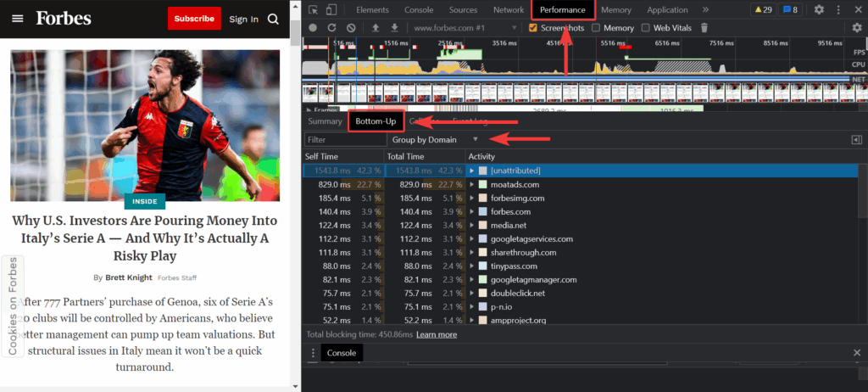Click the Forbes logo
This screenshot has width=868, height=392.
(64, 19)
